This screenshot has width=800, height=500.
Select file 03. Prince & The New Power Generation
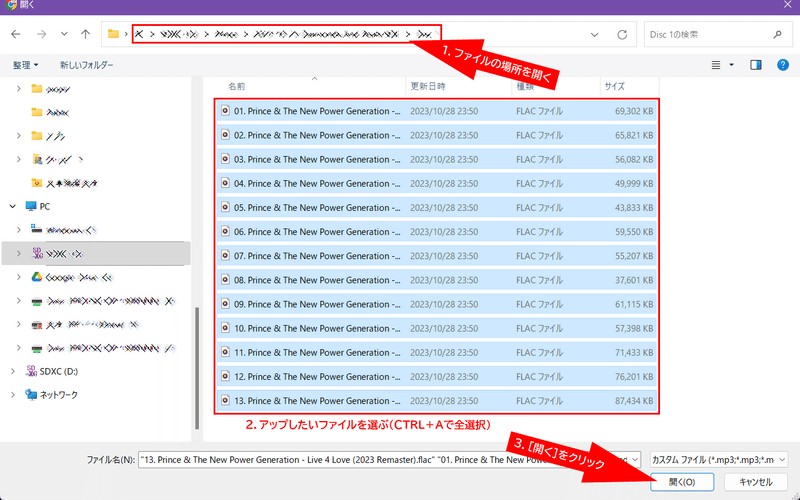pos(436,159)
